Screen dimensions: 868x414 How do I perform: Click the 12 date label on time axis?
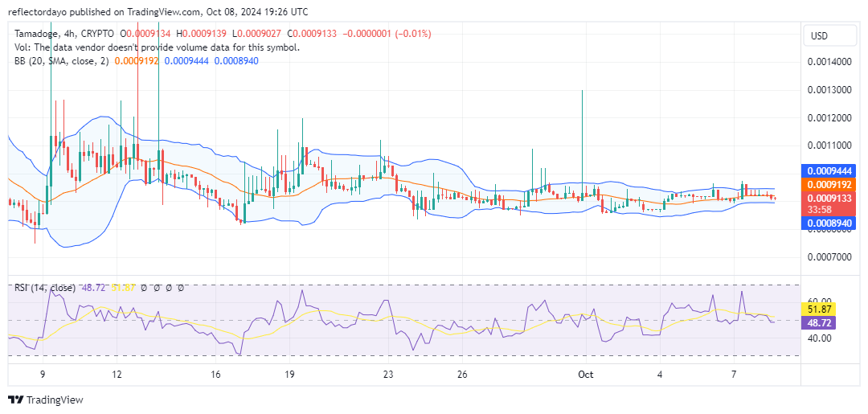tap(117, 375)
